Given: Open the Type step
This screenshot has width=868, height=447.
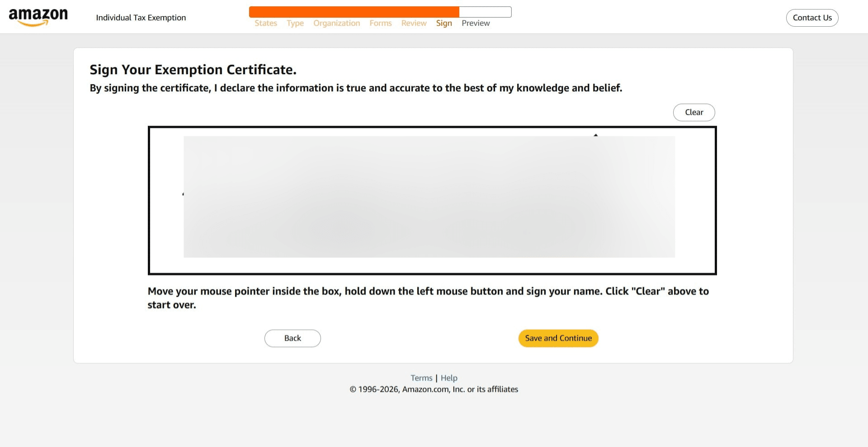Looking at the screenshot, I should coord(295,23).
